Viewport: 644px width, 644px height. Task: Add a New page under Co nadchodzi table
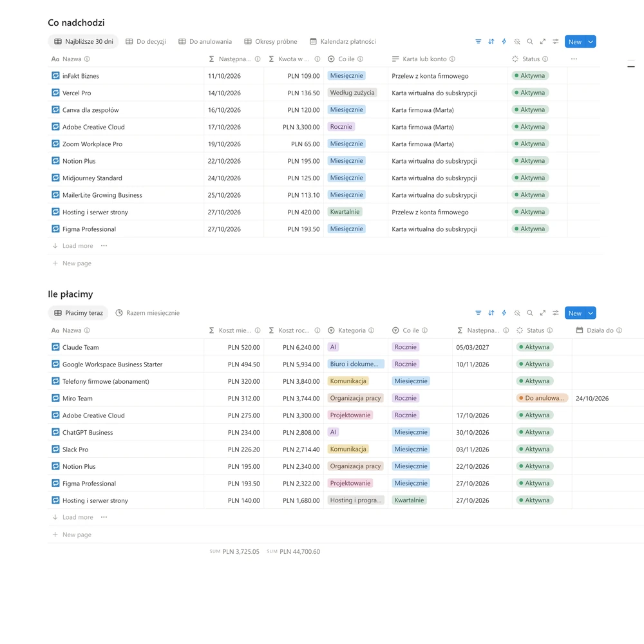[x=72, y=263]
